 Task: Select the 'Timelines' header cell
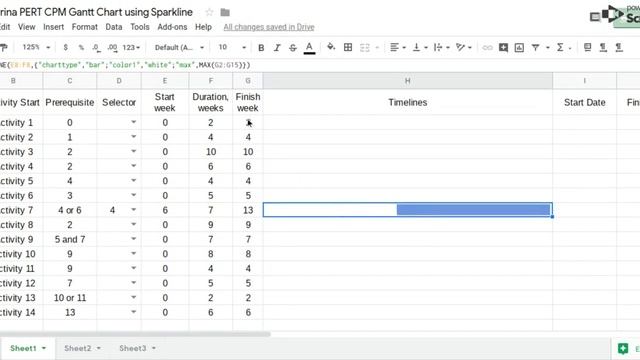[408, 102]
